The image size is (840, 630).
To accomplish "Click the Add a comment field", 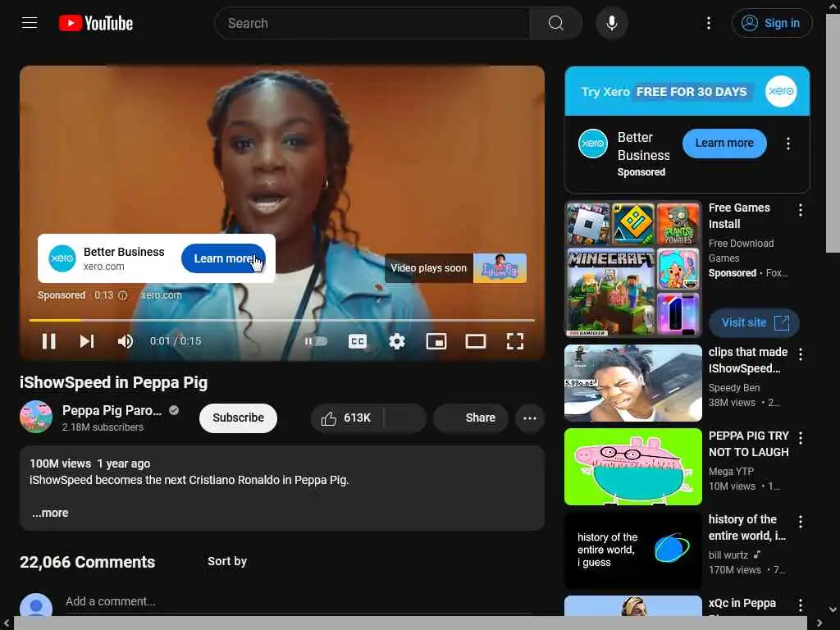I will click(x=297, y=601).
